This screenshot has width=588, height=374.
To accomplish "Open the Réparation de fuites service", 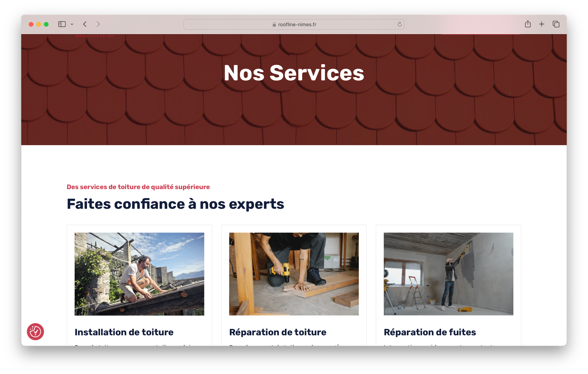I will (x=430, y=332).
